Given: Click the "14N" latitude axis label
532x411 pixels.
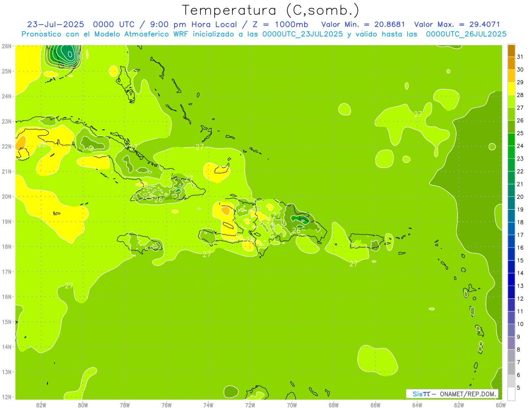Looking at the screenshot, I should tap(7, 347).
